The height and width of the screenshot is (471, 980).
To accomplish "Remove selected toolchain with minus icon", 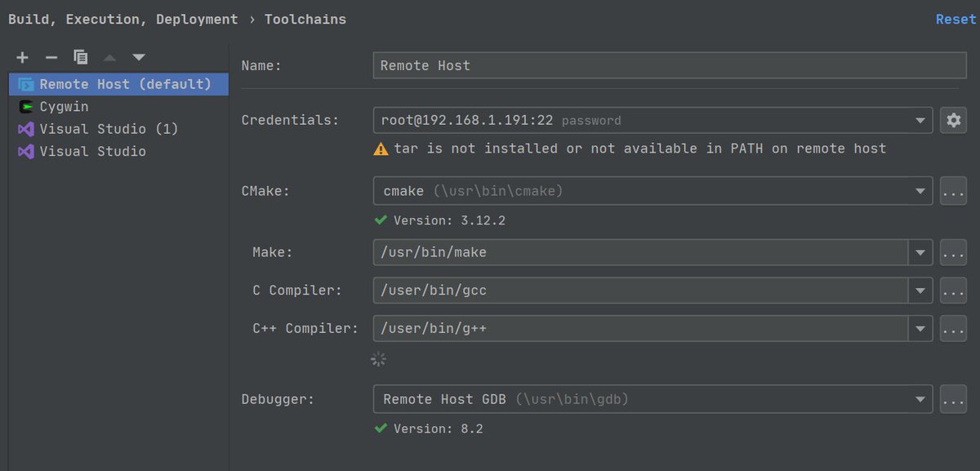I will pos(51,57).
